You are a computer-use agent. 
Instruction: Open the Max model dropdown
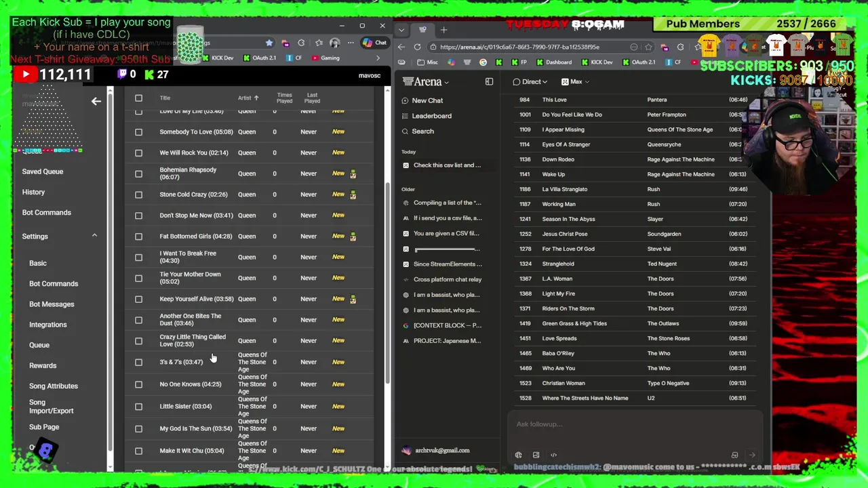[x=576, y=82]
